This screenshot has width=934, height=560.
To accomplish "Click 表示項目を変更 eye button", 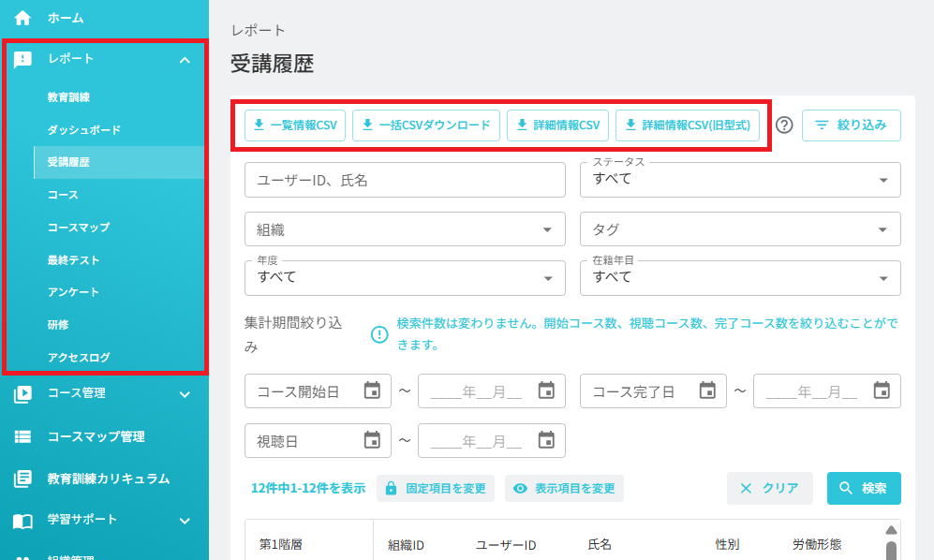I will pyautogui.click(x=564, y=489).
